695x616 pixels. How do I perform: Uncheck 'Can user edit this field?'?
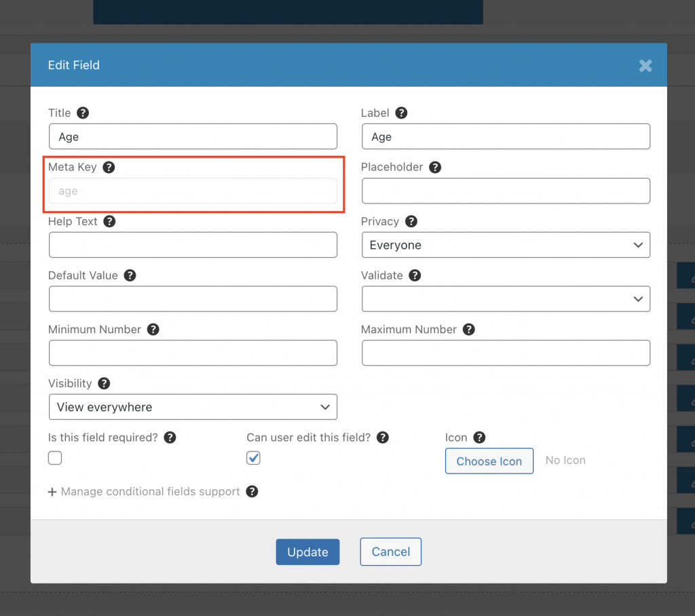253,458
